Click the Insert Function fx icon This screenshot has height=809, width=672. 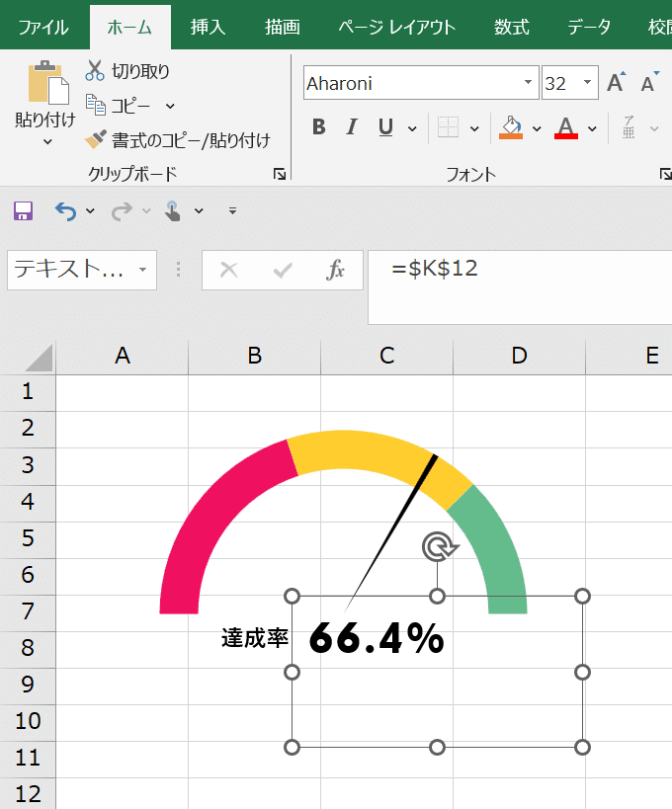pos(335,270)
